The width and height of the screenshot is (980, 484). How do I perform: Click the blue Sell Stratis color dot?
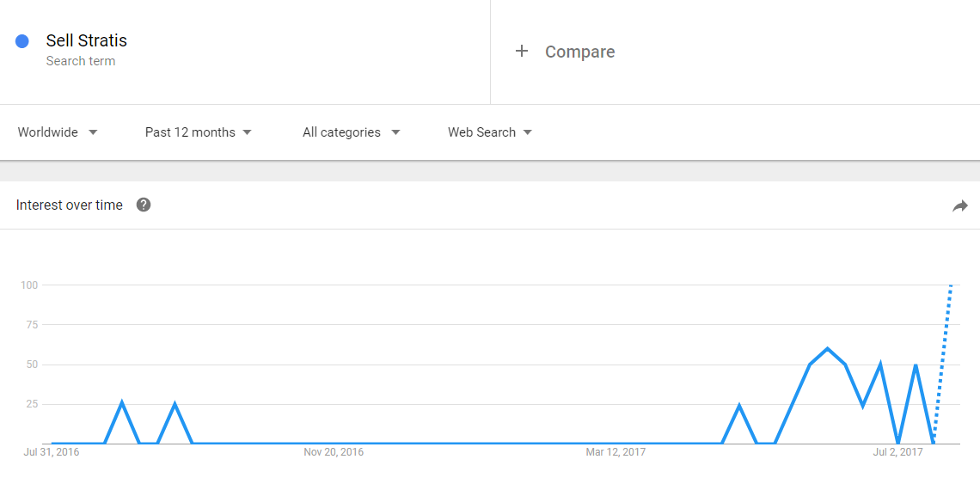(22, 41)
